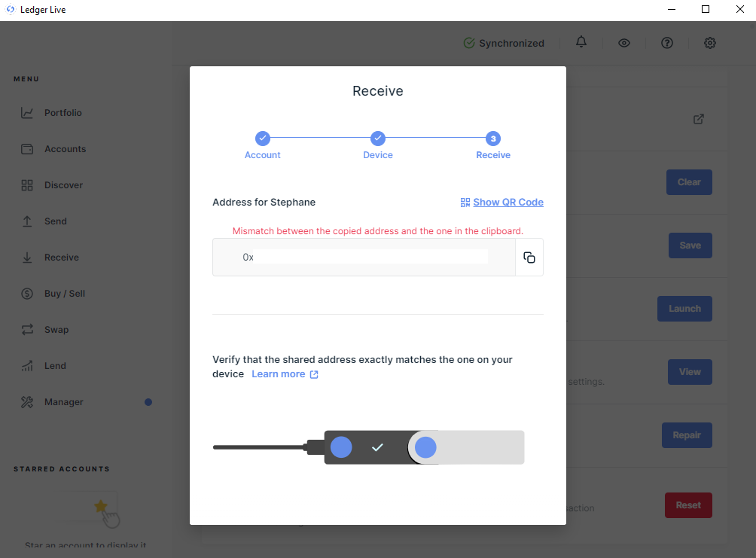
Task: Click the Device step circle
Action: [378, 139]
